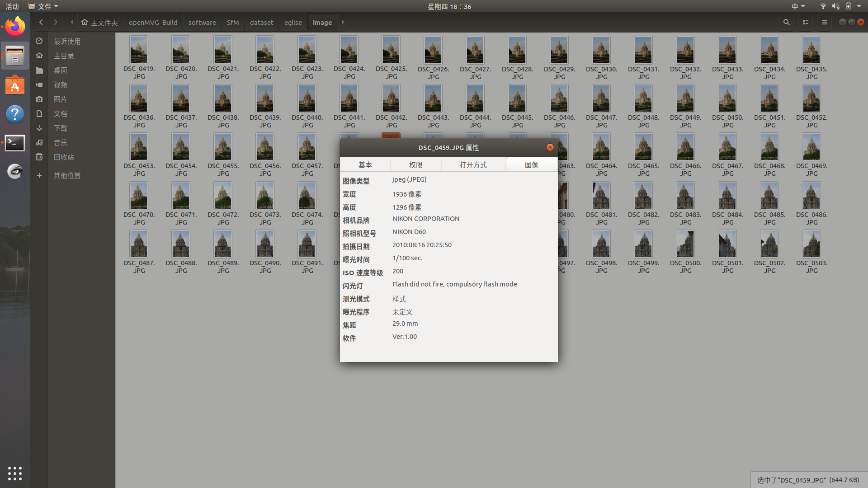Switch to the 基本 tab
This screenshot has width=868, height=488.
pyautogui.click(x=365, y=165)
